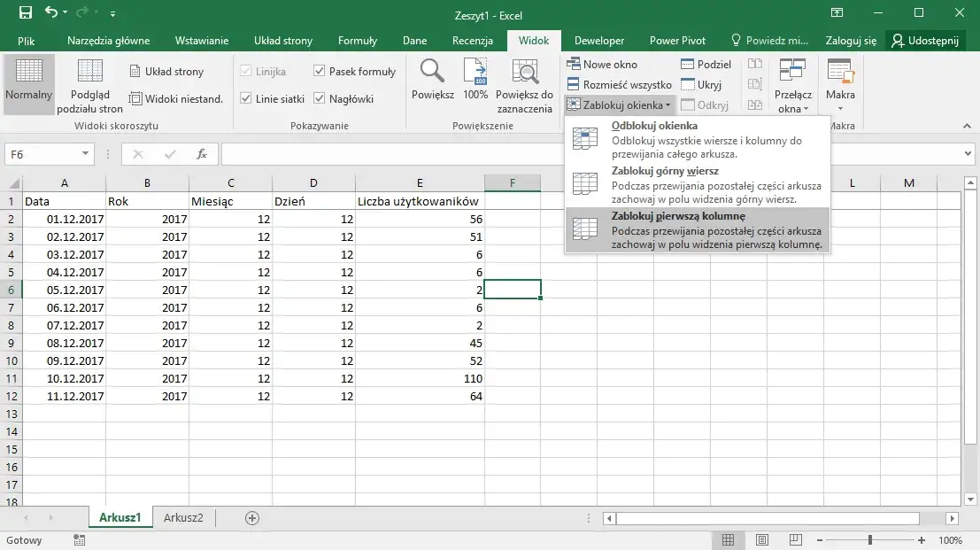Adjust the zoom slider in status bar

click(870, 540)
